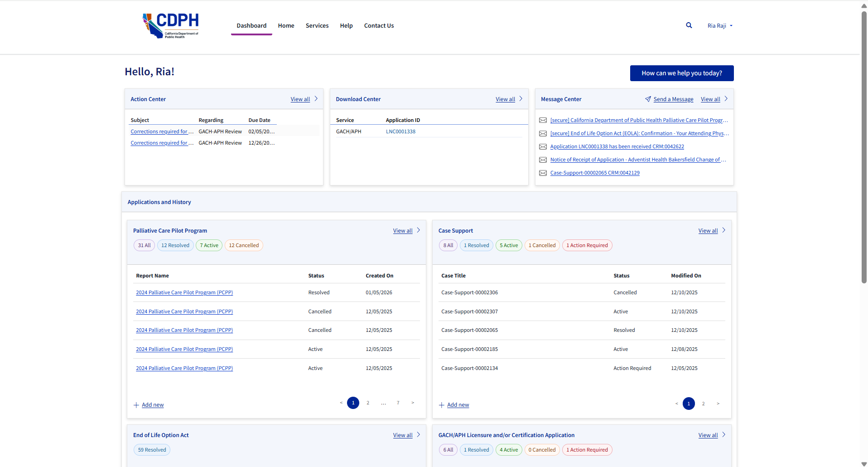
Task: Open PCPP report created 01/05/2026
Action: coord(184,292)
